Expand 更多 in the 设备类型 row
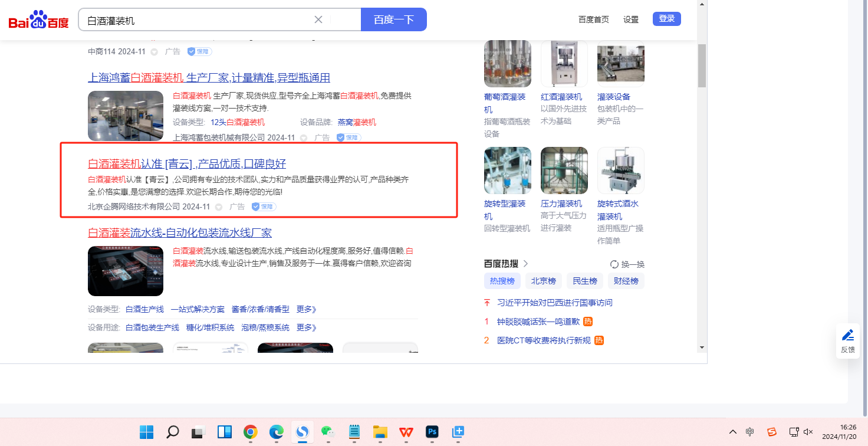This screenshot has height=446, width=868. (307, 309)
